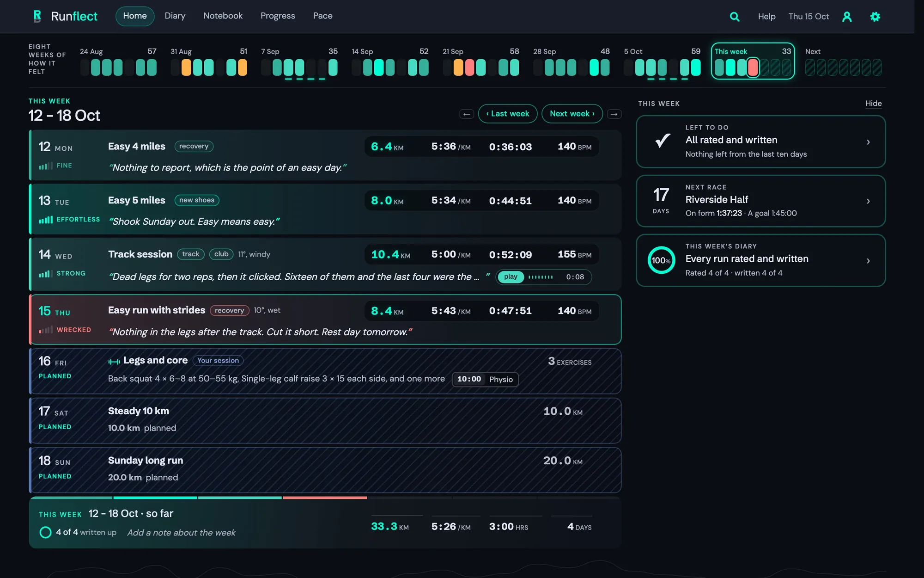Click the effort bars icon next to FINE
The width and height of the screenshot is (924, 578).
pyautogui.click(x=46, y=166)
